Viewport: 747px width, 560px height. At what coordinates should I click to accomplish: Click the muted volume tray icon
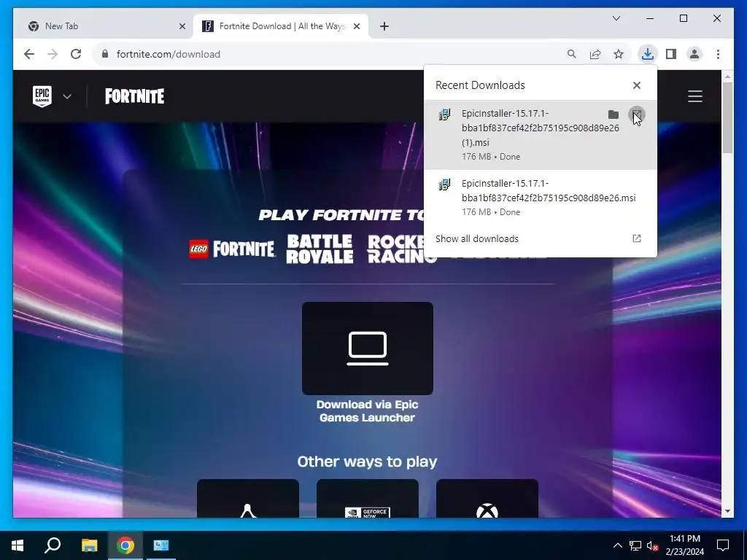coord(653,545)
